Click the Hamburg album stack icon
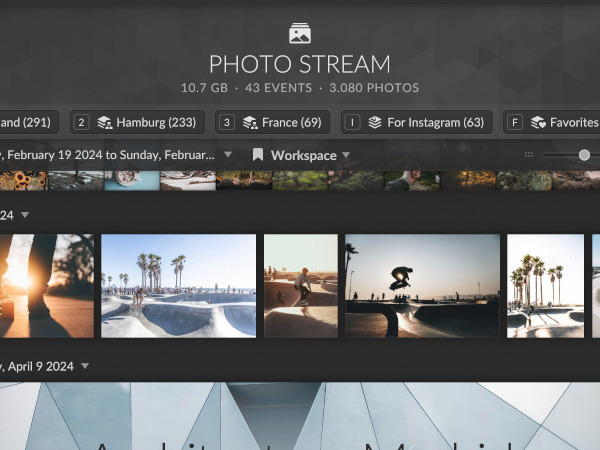The image size is (600, 450). [105, 123]
